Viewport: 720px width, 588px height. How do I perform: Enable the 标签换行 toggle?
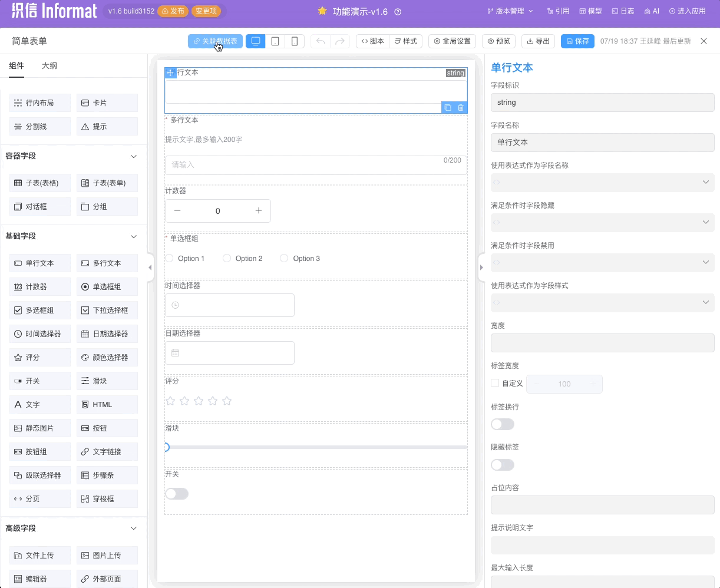coord(502,424)
